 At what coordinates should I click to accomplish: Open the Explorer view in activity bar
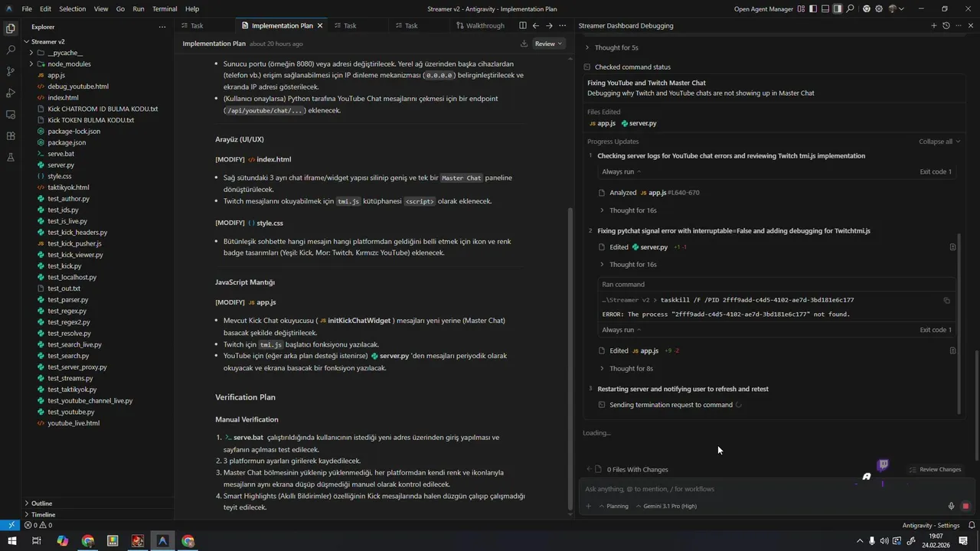click(11, 28)
